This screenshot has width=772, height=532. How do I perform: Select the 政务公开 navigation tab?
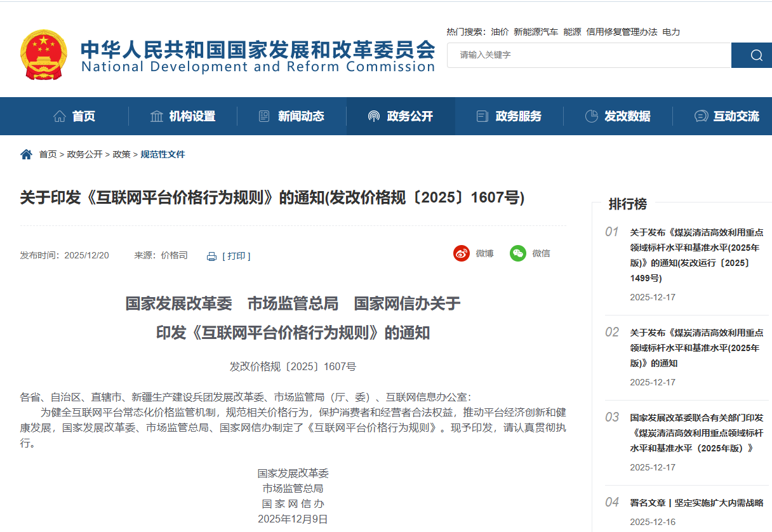click(401, 116)
